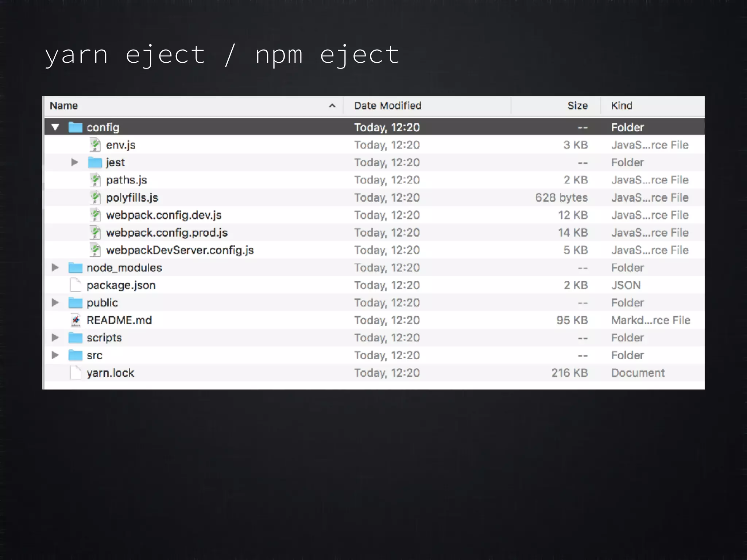Toggle the Name column sort direction arrow
The width and height of the screenshot is (747, 560).
point(332,106)
